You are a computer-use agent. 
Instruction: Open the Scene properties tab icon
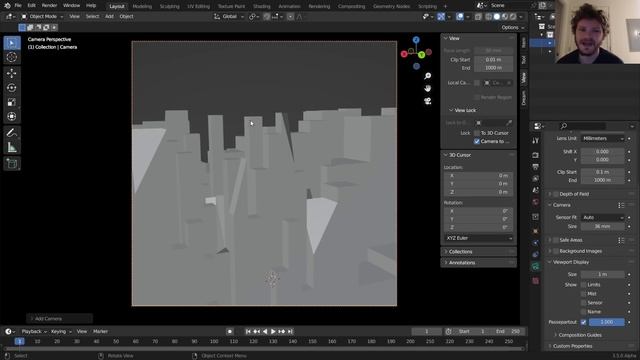tap(536, 190)
